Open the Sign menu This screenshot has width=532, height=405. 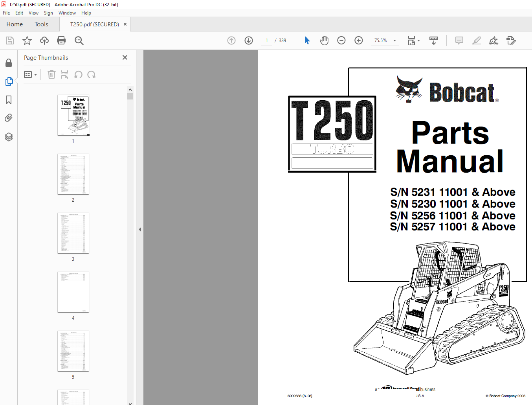[48, 13]
